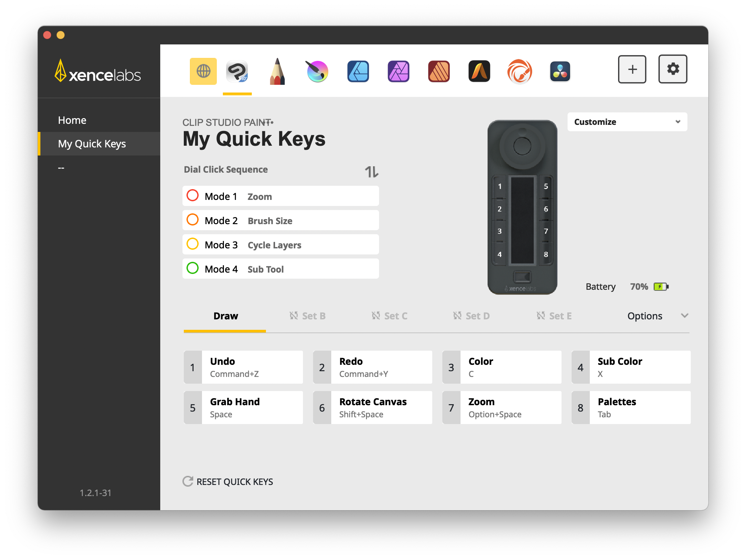Choose the Affinity Designer app icon
Viewport: 746px width, 560px height.
click(358, 71)
